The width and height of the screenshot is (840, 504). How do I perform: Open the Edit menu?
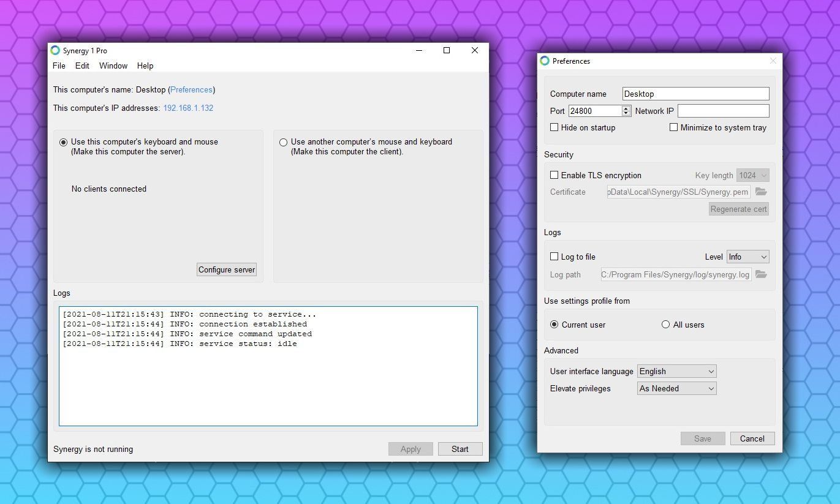pos(82,66)
